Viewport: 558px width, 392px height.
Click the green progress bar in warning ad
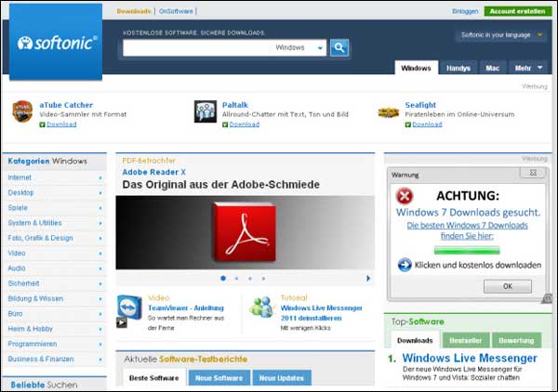point(467,251)
